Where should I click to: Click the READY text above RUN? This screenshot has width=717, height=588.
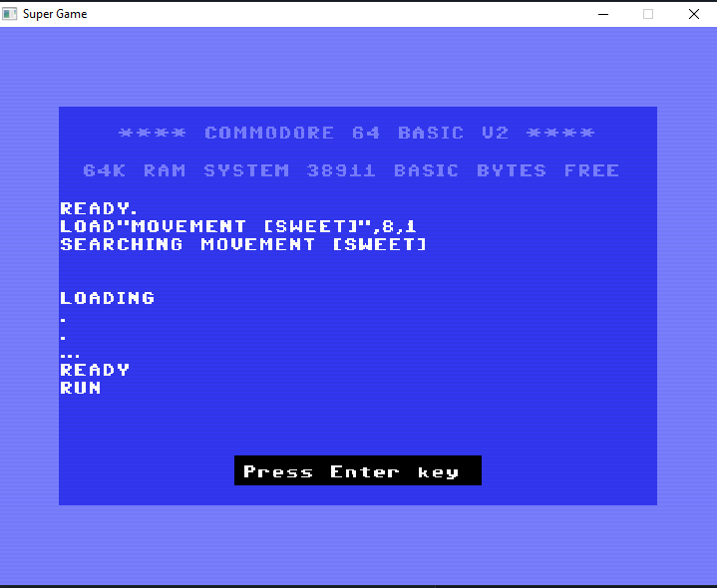coord(95,370)
